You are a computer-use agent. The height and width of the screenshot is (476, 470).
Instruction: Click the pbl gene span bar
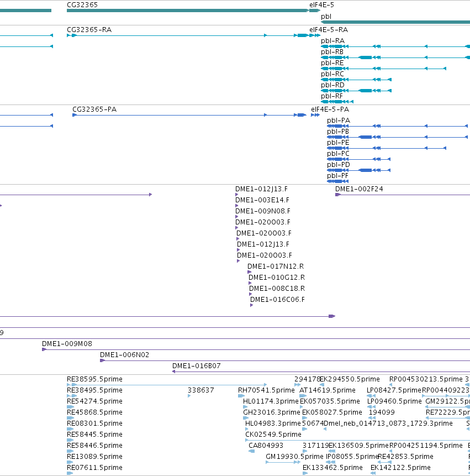click(395, 22)
